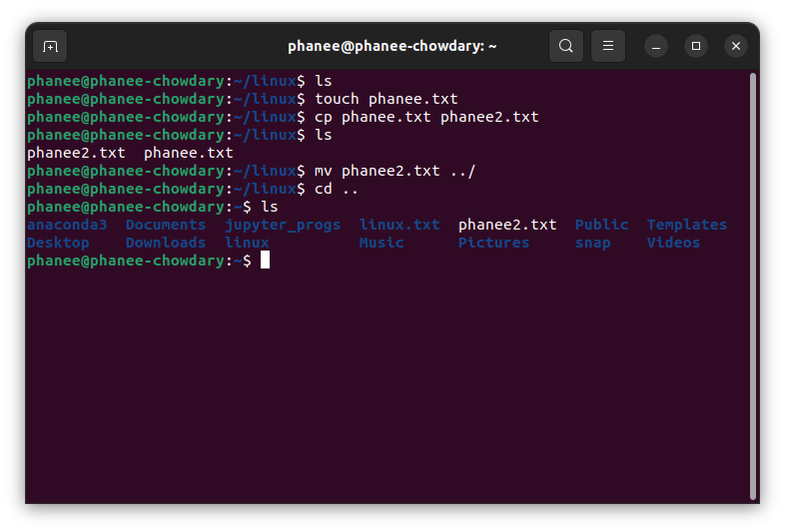
Task: Click the Videos directory name
Action: [x=673, y=243]
